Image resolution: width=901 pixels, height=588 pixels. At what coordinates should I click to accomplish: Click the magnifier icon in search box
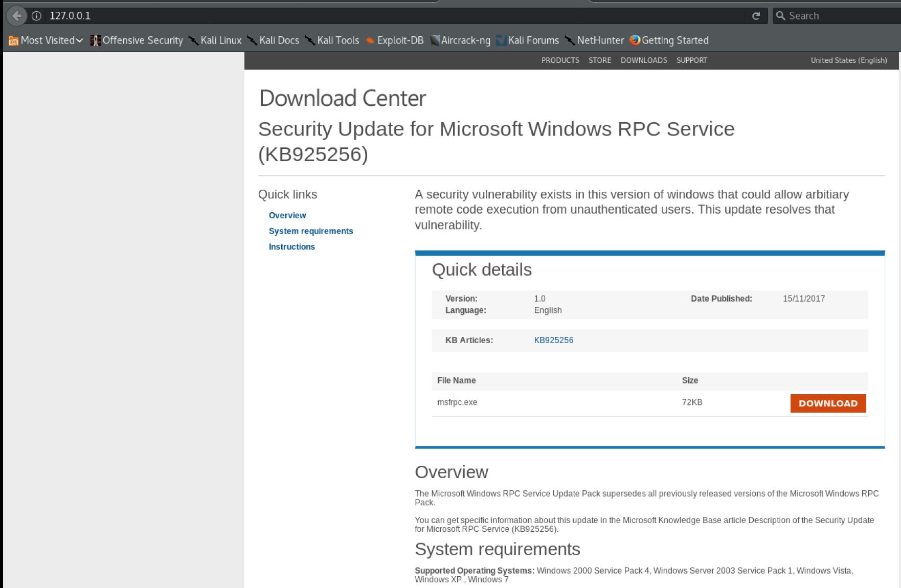click(780, 16)
